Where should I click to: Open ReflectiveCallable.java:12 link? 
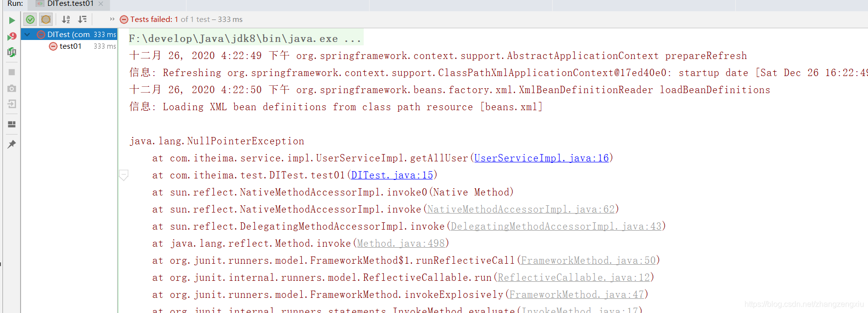coord(574,277)
